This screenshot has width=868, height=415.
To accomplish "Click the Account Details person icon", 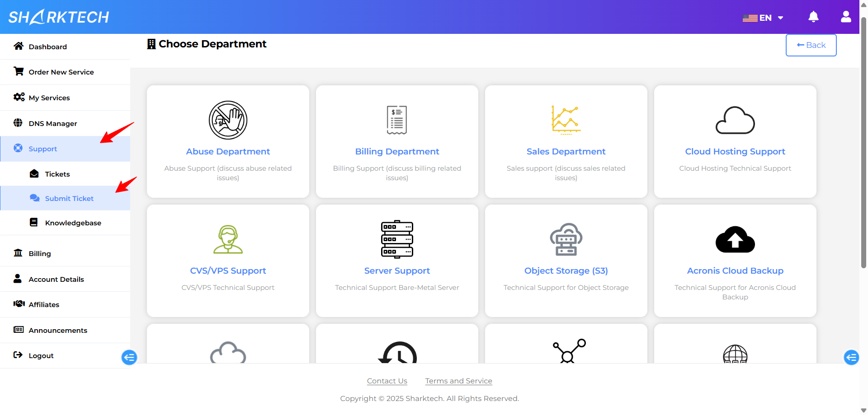I will 18,279.
